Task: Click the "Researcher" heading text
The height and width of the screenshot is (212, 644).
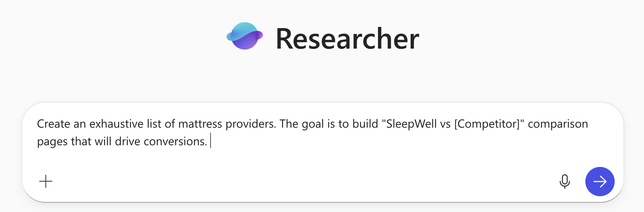Action: [348, 39]
